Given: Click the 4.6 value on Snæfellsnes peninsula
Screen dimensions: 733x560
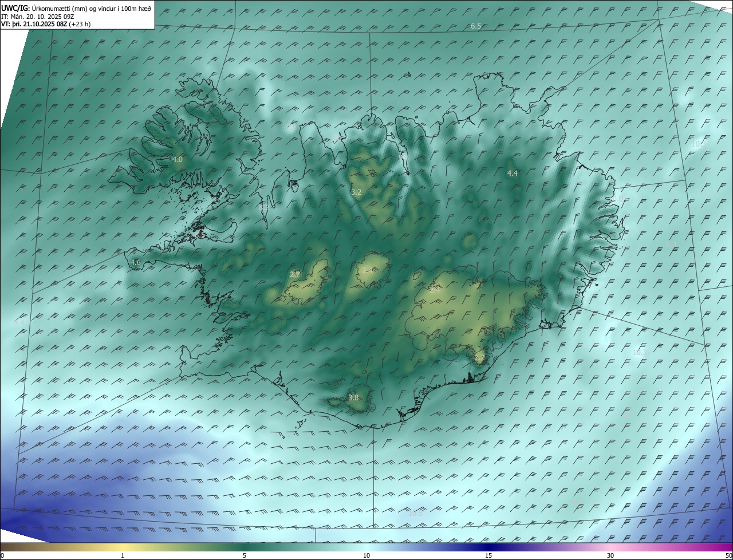Looking at the screenshot, I should click(136, 262).
